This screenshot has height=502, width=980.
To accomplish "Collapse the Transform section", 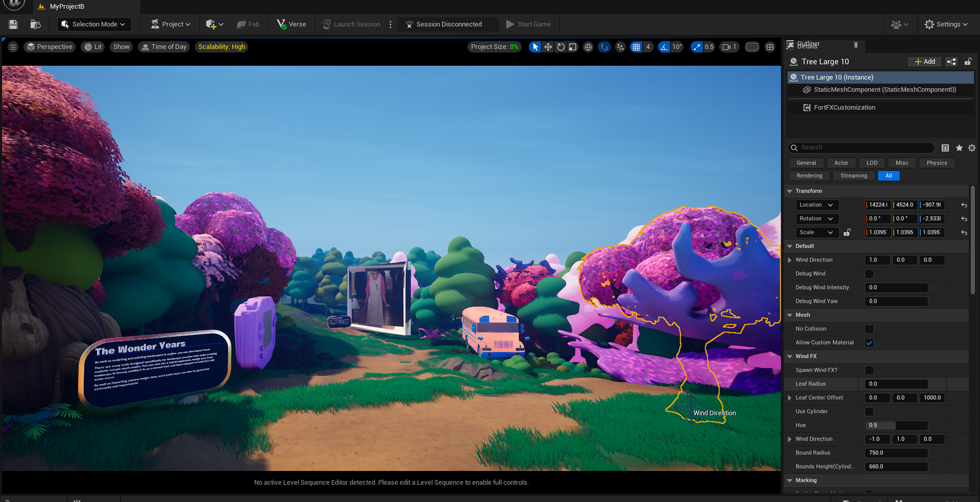I will (x=790, y=191).
